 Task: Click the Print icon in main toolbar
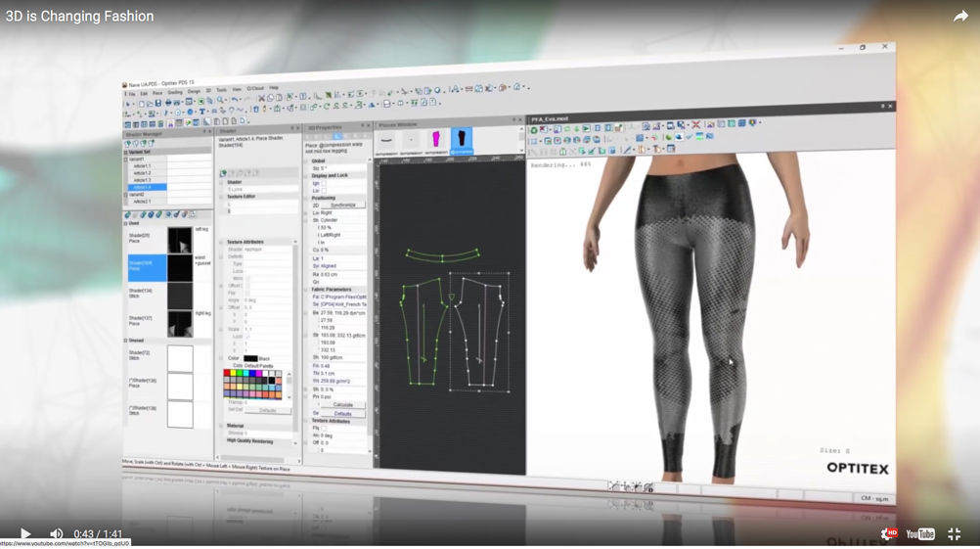click(169, 103)
